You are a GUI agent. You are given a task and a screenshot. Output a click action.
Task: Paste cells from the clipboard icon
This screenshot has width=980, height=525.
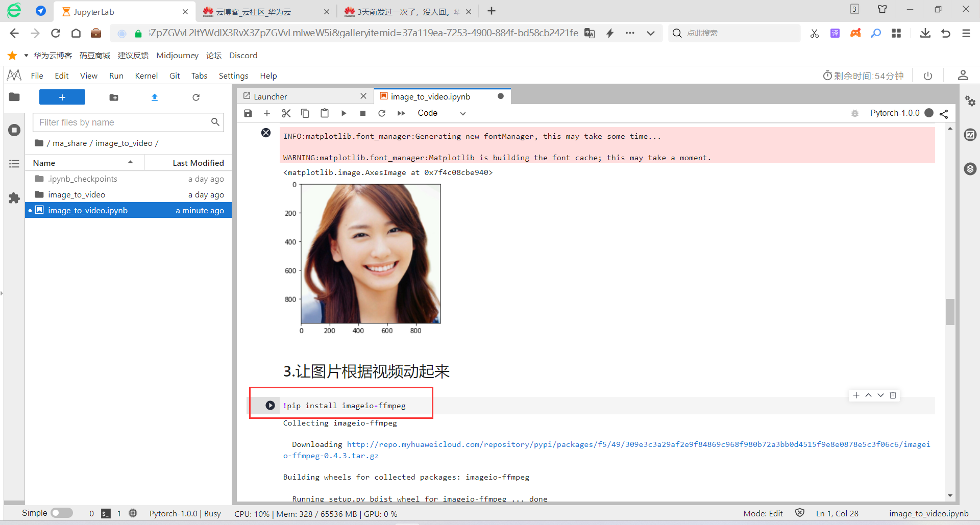[325, 113]
